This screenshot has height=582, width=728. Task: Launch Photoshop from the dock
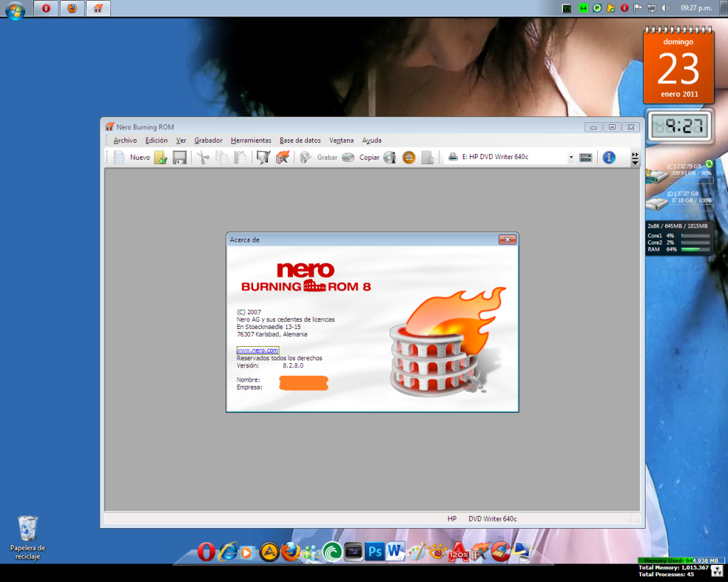coord(374,552)
